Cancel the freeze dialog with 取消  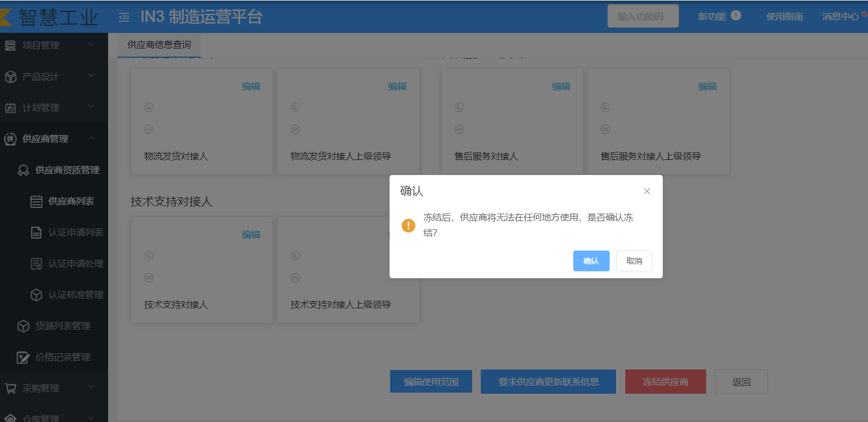click(x=633, y=261)
